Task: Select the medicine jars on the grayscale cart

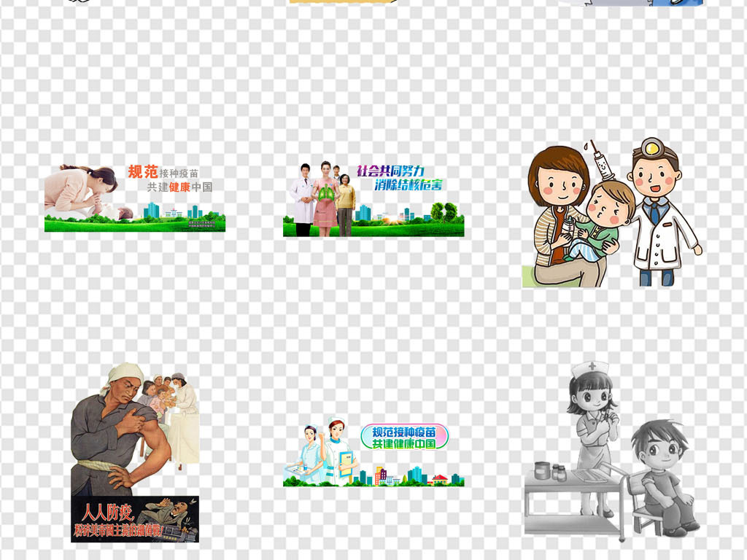Action: [549, 471]
